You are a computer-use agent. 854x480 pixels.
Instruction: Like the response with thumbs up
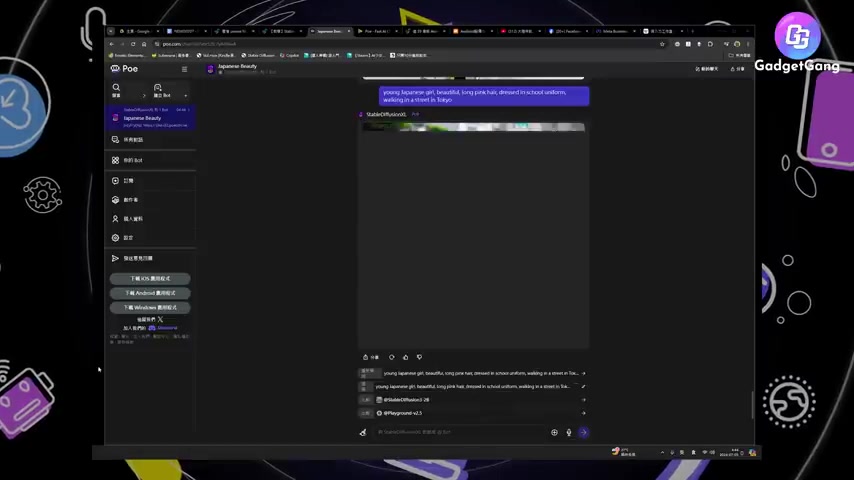pyautogui.click(x=405, y=357)
